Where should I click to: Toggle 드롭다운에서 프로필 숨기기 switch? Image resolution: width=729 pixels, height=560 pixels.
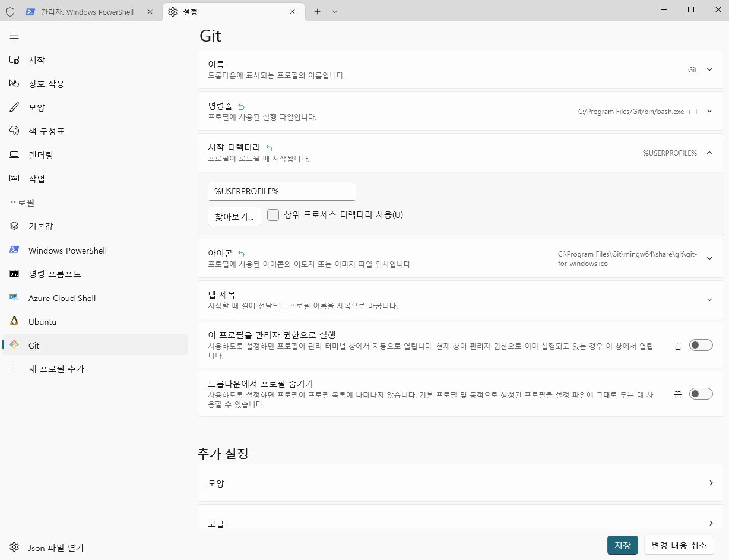[701, 394]
